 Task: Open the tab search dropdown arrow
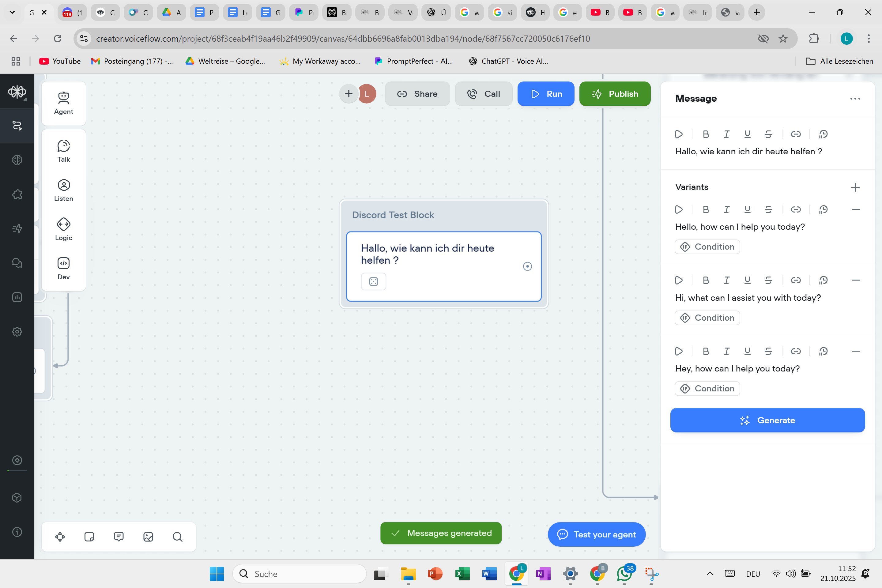(12, 12)
